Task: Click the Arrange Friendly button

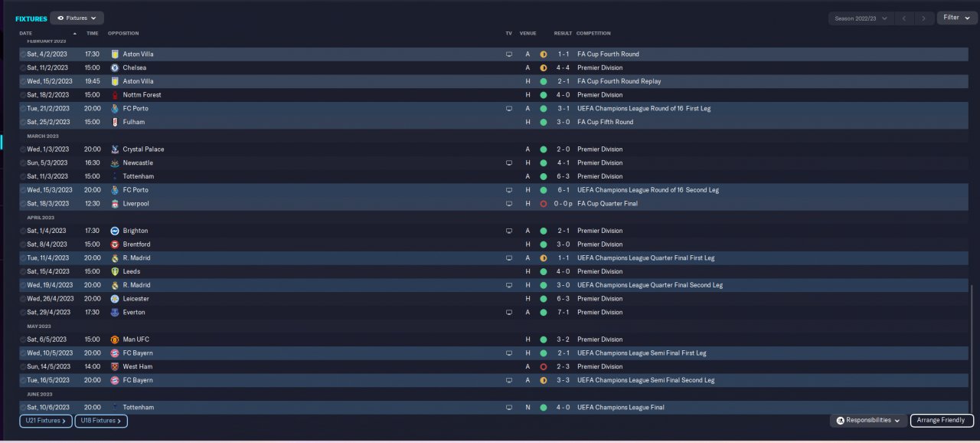Action: [x=942, y=421]
